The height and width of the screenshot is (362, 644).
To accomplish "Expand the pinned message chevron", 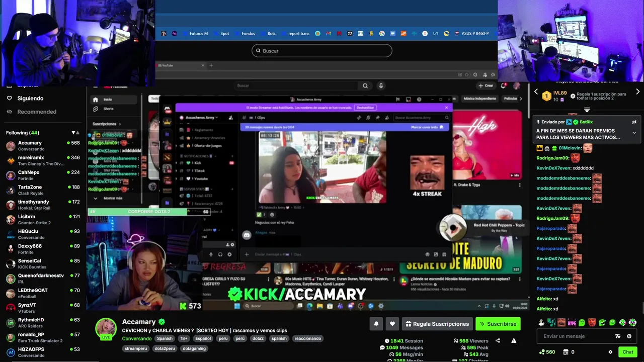I will [x=634, y=133].
